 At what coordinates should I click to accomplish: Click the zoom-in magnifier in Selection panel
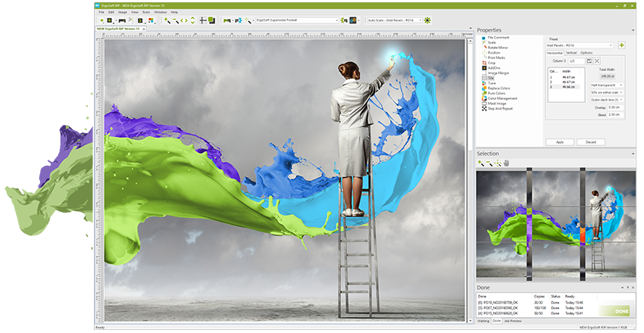480,163
